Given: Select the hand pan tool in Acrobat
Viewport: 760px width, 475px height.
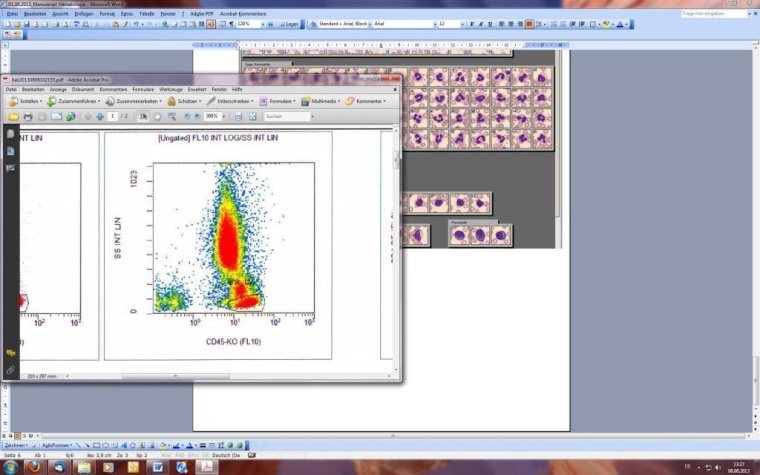Looking at the screenshot, I should pos(157,117).
